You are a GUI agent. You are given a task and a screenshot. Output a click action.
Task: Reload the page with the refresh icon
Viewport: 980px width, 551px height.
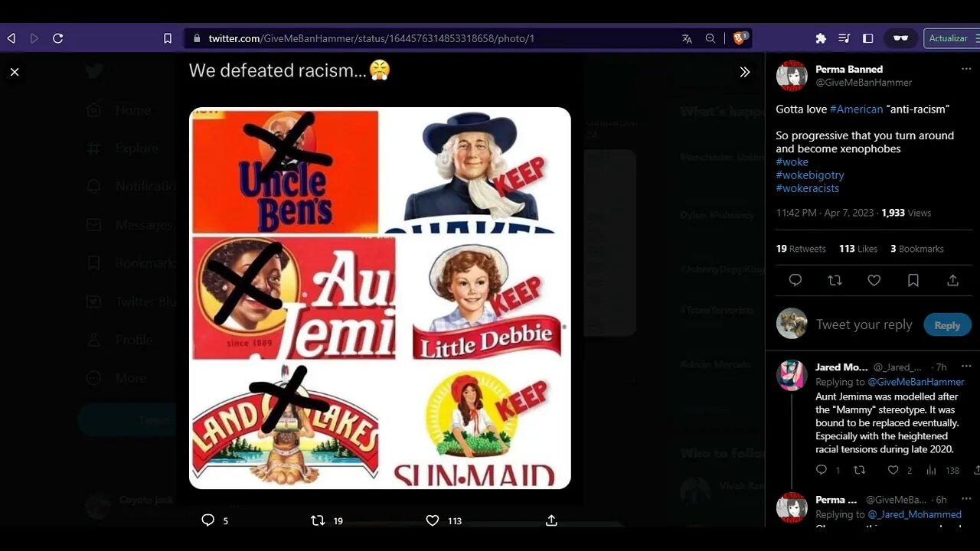point(58,38)
